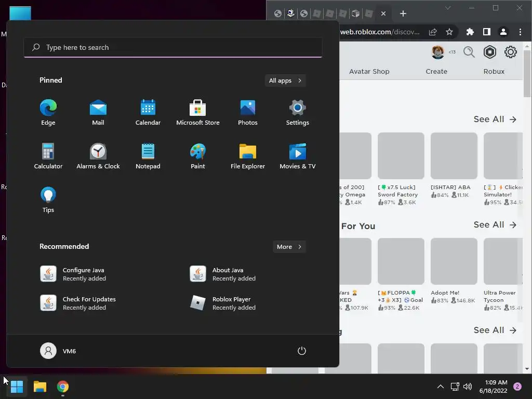Click the web.roblox.com address bar

click(380, 32)
